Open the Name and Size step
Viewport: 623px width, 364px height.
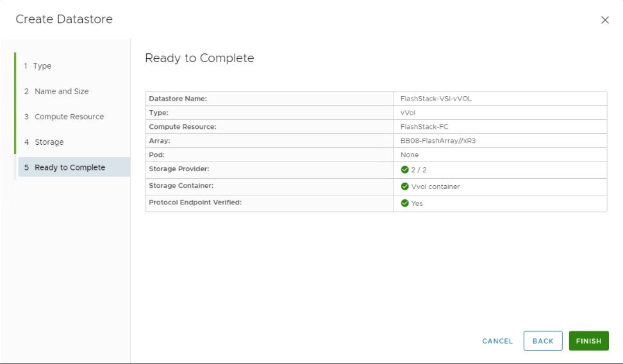click(56, 92)
